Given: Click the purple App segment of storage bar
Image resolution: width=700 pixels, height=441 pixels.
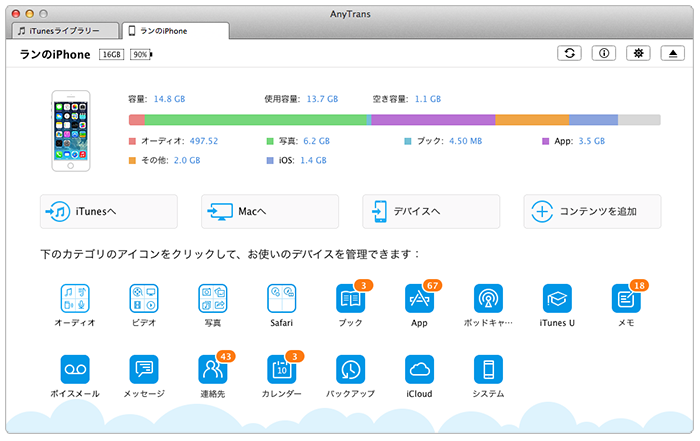Looking at the screenshot, I should point(433,120).
